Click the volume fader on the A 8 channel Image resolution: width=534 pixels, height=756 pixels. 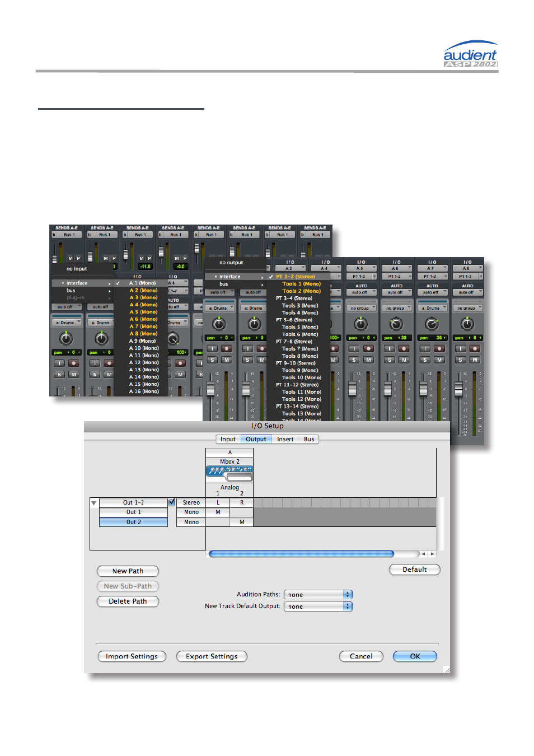[458, 389]
